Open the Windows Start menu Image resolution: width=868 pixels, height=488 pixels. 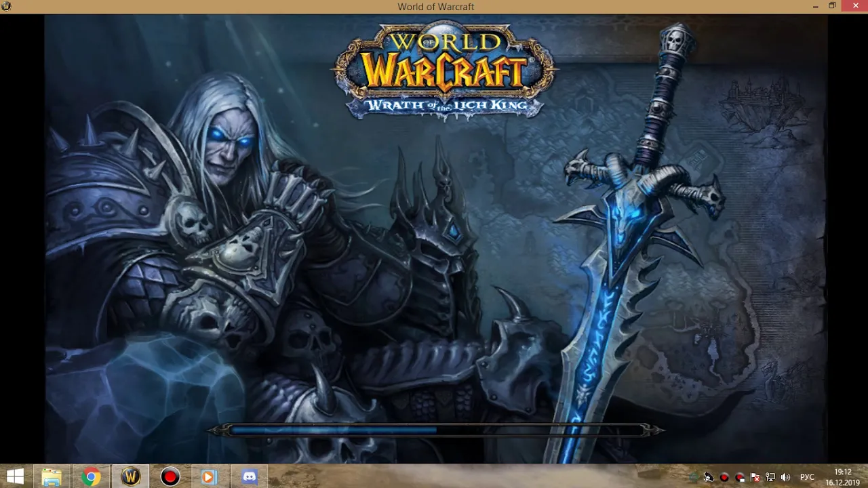[14, 477]
